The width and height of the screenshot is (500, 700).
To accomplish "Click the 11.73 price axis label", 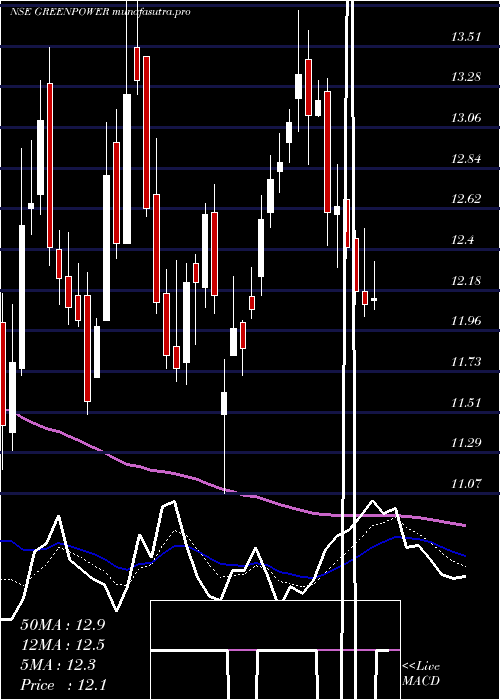I will [466, 362].
